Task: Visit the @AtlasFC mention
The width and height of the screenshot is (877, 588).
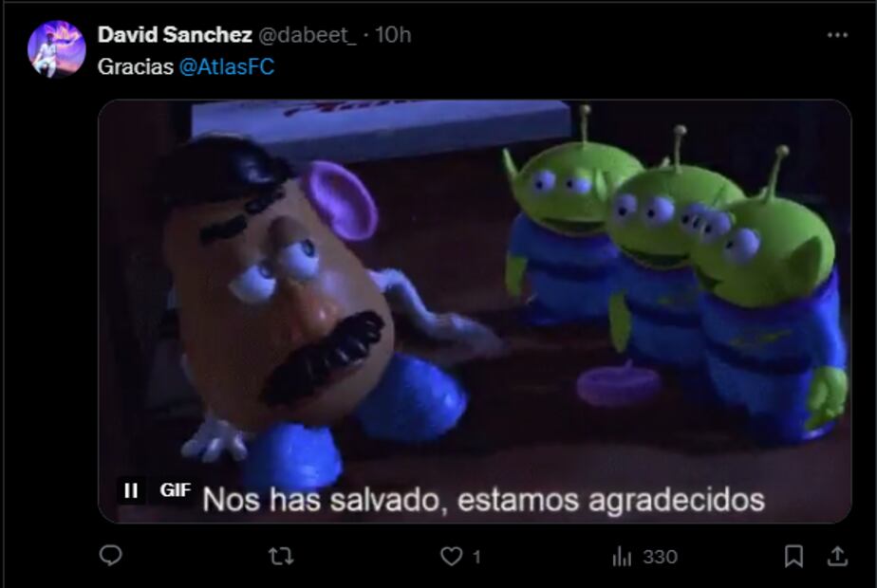Action: tap(227, 67)
